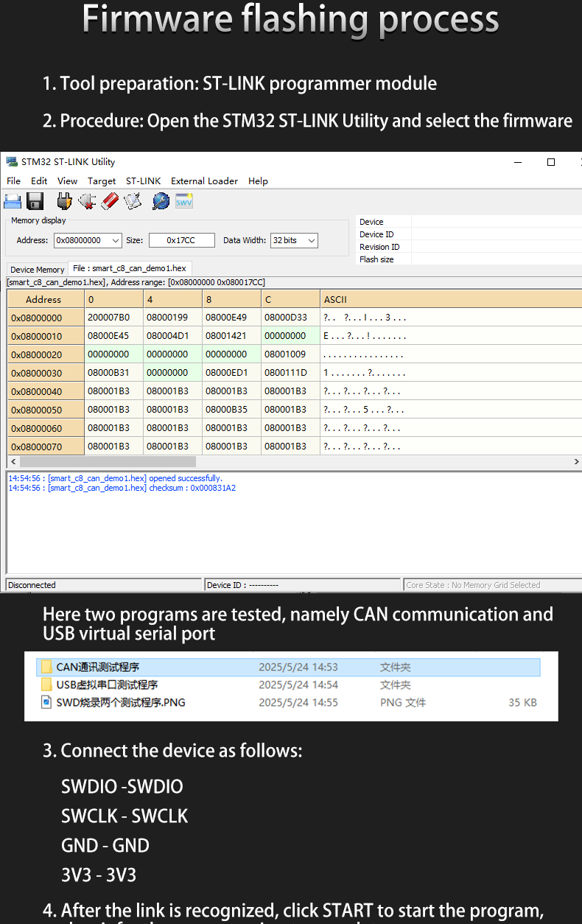The image size is (582, 924).
Task: Click the horizontal scrollbar left arrow
Action: click(12, 461)
